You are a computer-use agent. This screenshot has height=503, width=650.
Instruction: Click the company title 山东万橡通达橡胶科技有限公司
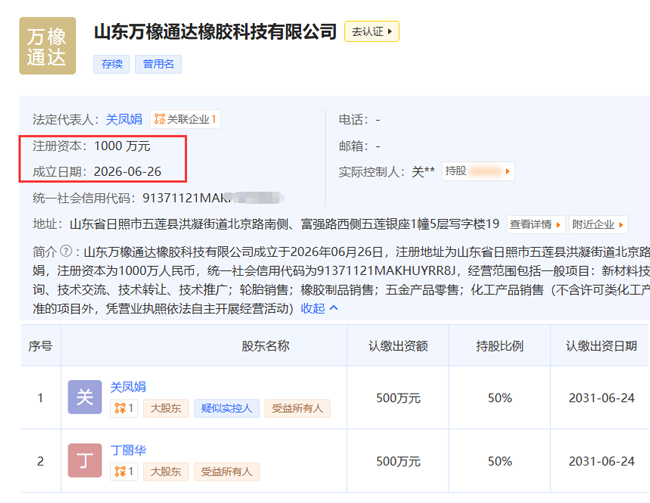[215, 32]
